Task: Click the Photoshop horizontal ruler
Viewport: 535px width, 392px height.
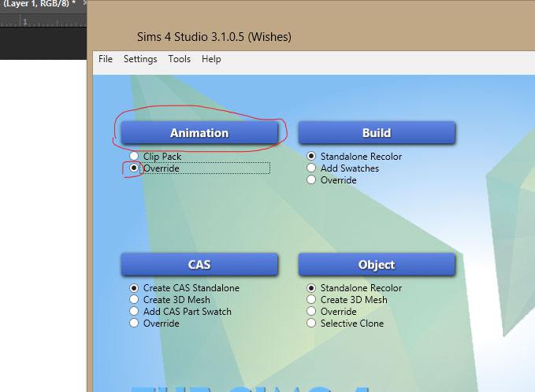Action: [43, 20]
